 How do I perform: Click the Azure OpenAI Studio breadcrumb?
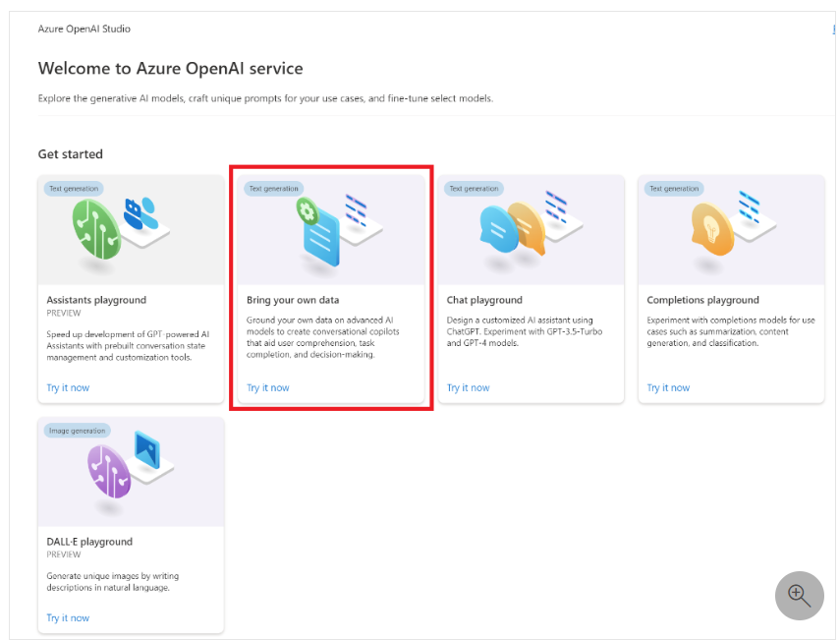point(84,29)
